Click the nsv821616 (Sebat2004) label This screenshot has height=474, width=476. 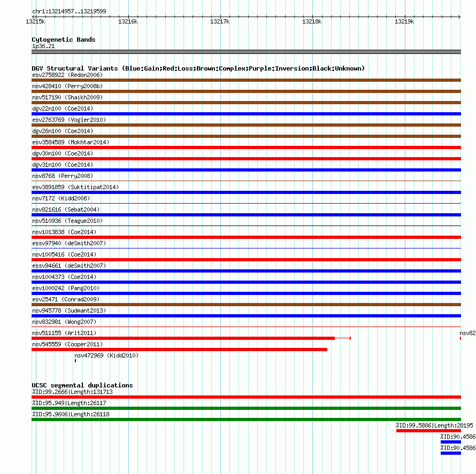pyautogui.click(x=66, y=209)
